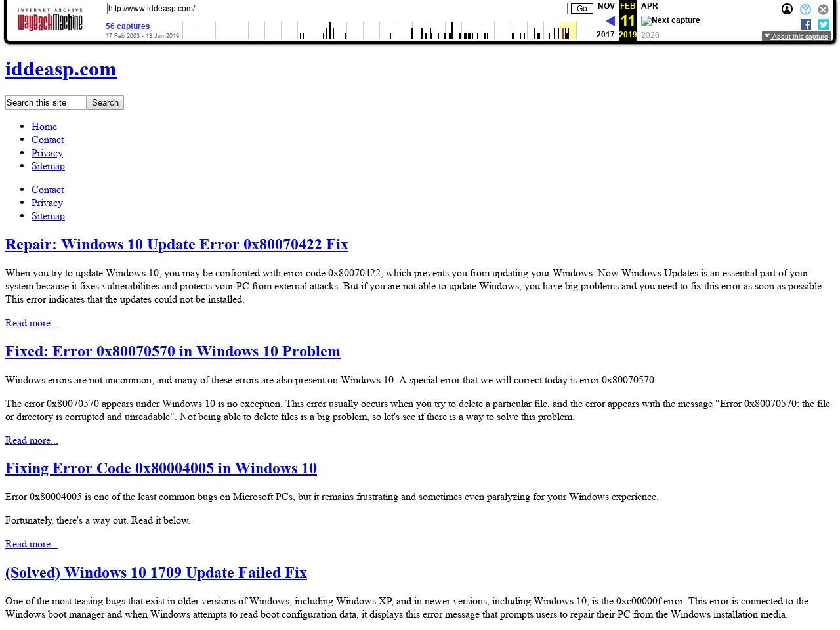Screen dimensions: 840x630
Task: Read more about Error 0x80004005
Action: tap(31, 544)
